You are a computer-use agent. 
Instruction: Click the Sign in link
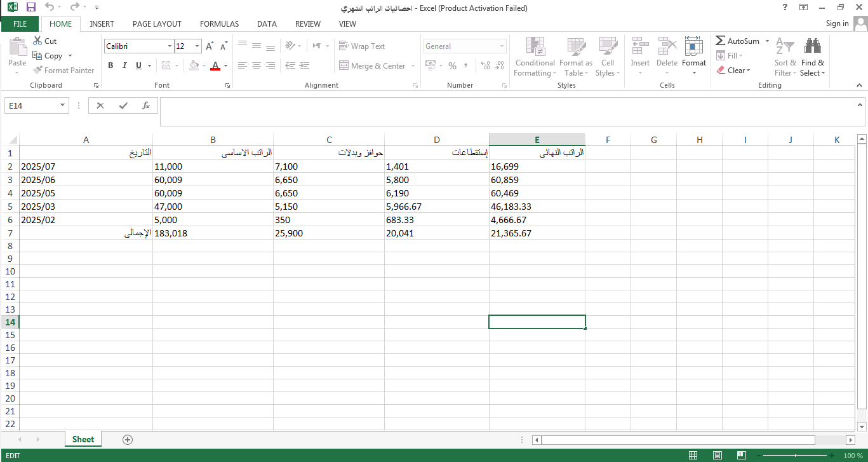point(837,24)
